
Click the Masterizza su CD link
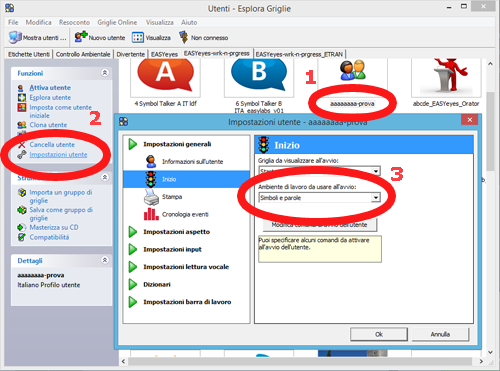pyautogui.click(x=54, y=227)
